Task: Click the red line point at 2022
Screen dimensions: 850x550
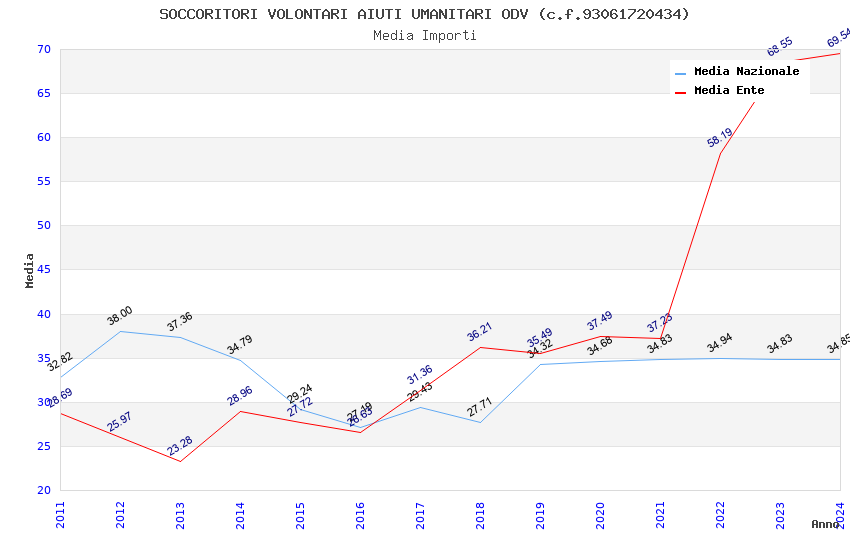Action: pos(720,154)
